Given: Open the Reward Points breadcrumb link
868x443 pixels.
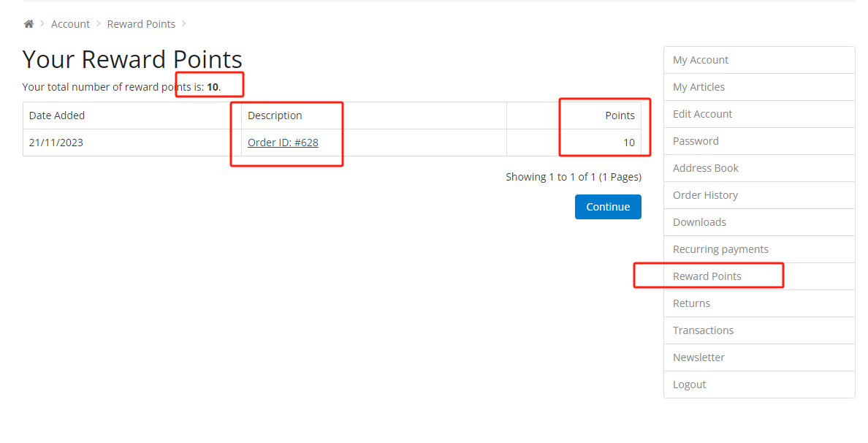Looking at the screenshot, I should (x=141, y=24).
